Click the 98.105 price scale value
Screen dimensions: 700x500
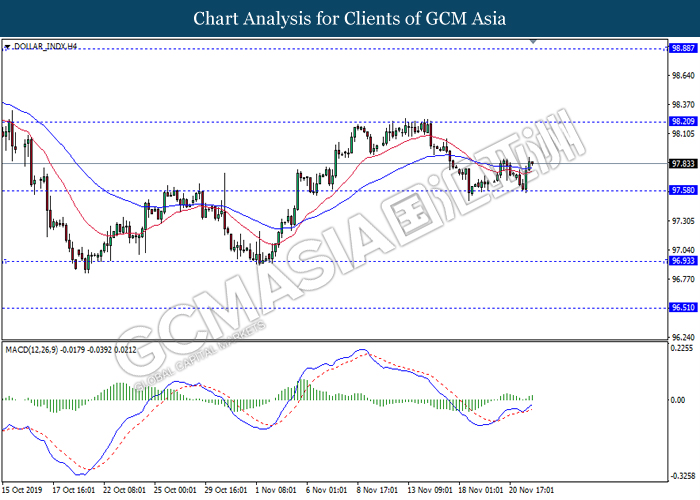(683, 134)
